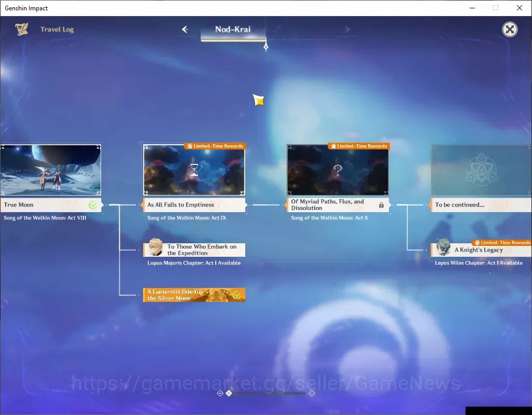Open the locked Act X quest thumbnail

(338, 170)
